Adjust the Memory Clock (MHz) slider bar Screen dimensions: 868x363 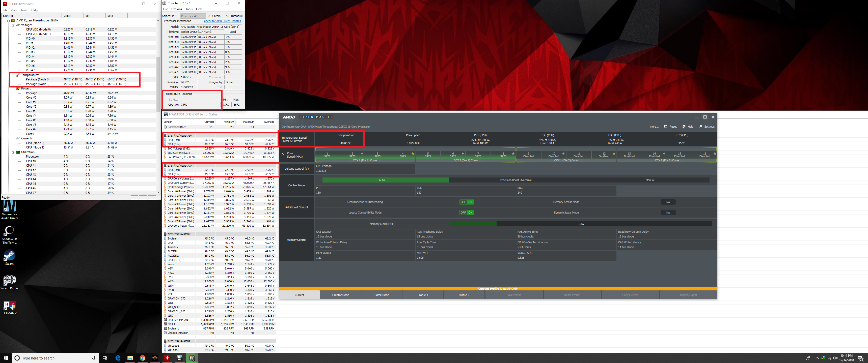581,224
